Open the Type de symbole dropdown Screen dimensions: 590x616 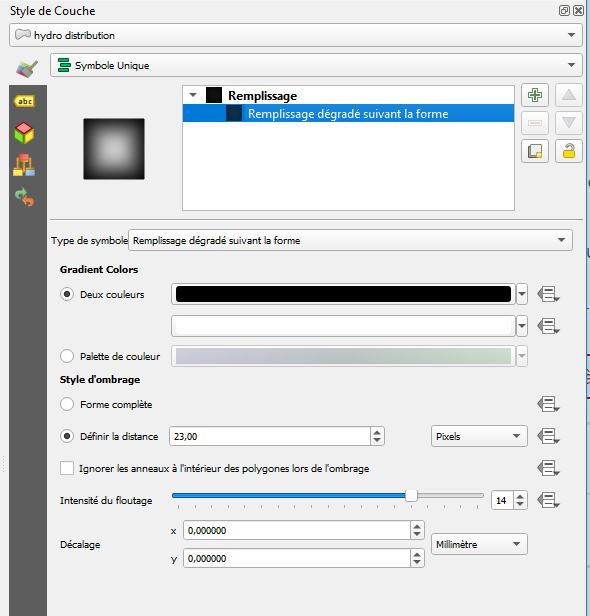coord(350,240)
